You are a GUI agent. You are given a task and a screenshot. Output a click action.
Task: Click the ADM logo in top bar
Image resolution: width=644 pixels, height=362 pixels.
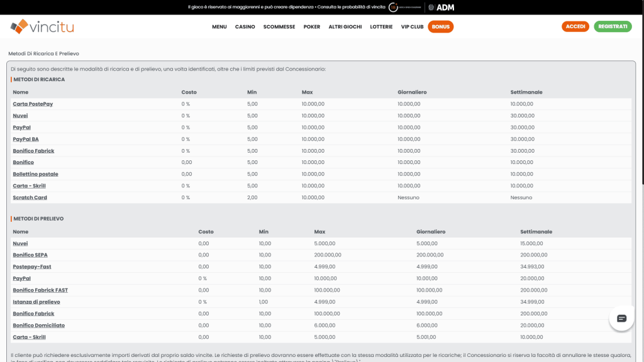441,8
